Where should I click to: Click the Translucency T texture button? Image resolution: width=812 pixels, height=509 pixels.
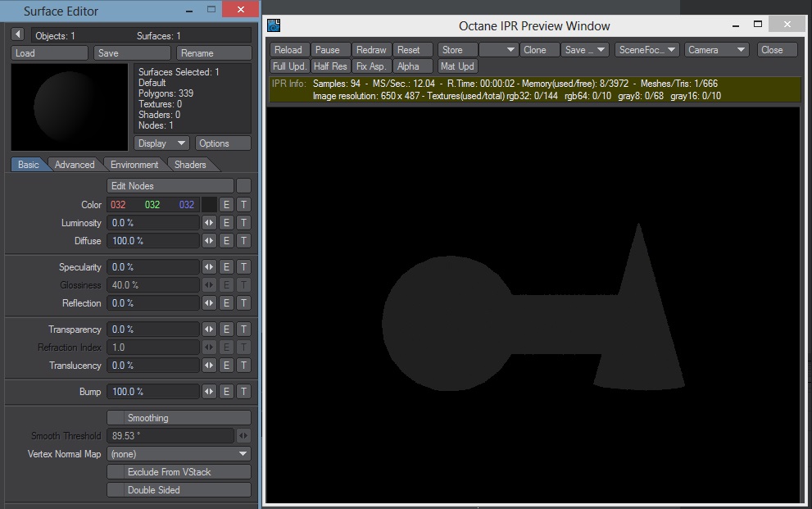point(244,366)
